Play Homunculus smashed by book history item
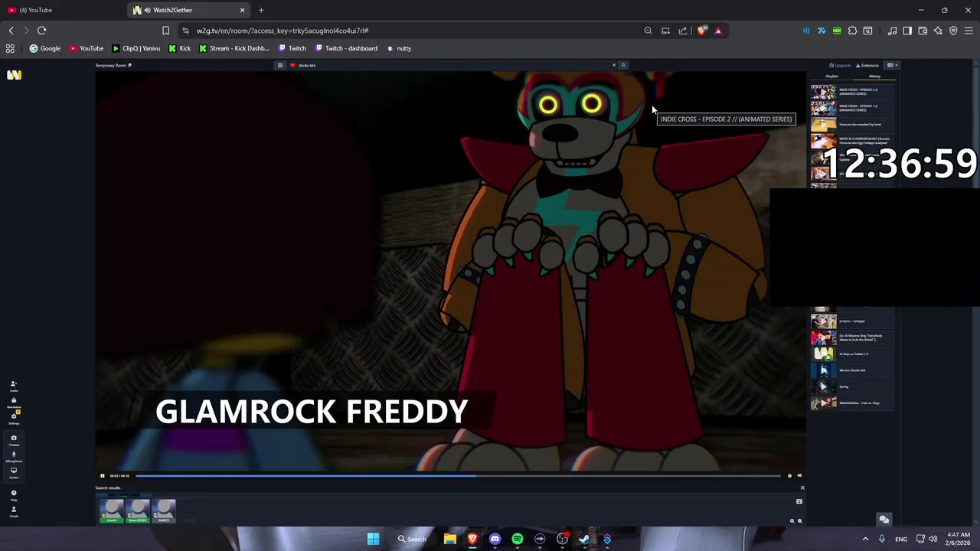 [x=852, y=124]
